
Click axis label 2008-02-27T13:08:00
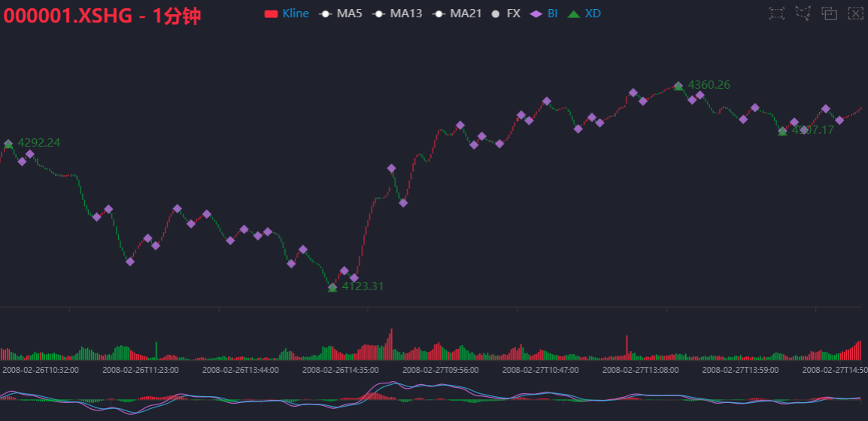point(641,370)
